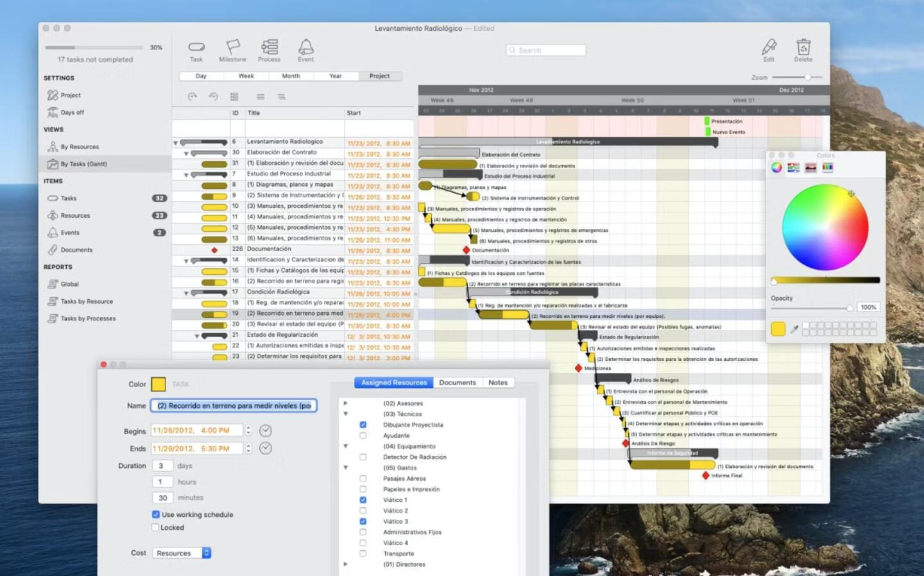
Task: Click the Process toolbar icon
Action: click(x=269, y=48)
